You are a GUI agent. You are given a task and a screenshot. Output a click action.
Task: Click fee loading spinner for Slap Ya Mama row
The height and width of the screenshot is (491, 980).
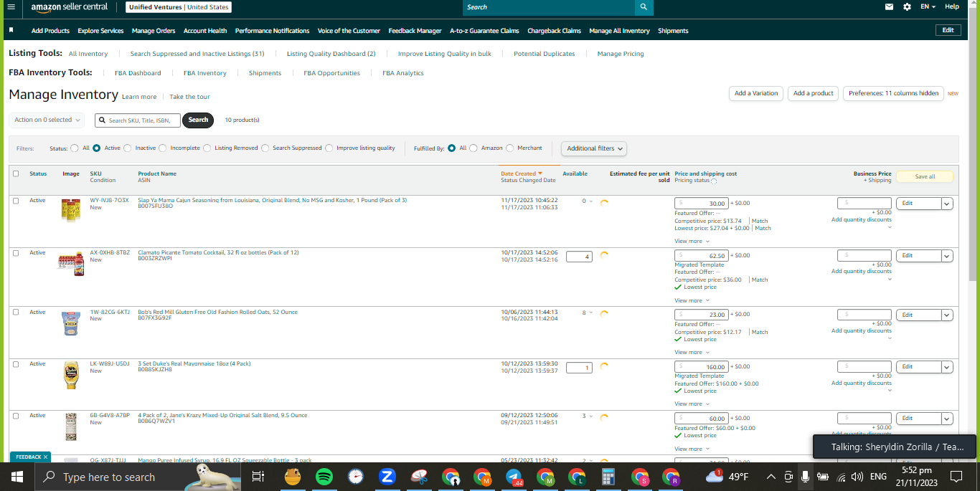tap(604, 202)
